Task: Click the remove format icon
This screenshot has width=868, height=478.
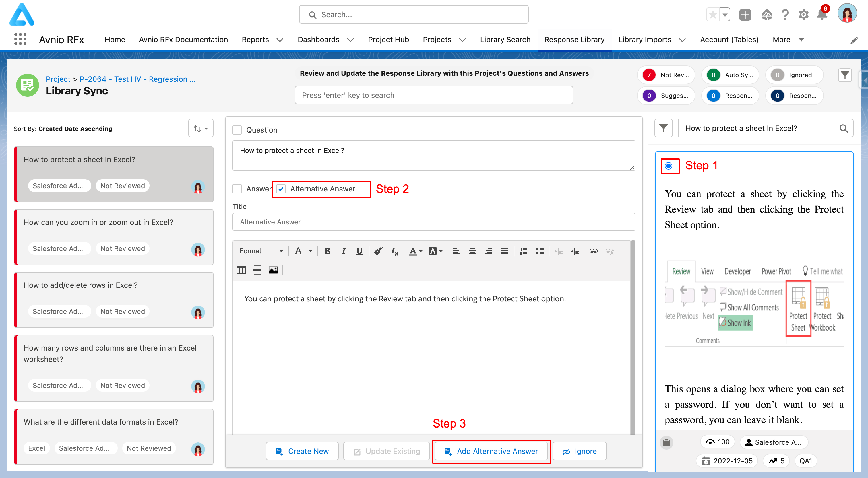Action: click(394, 251)
